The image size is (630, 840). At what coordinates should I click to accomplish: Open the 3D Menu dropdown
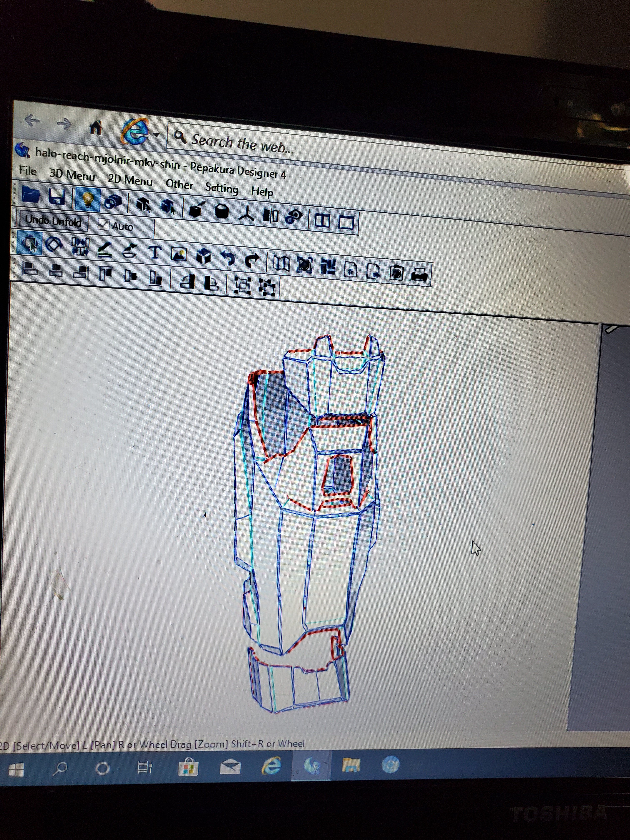(x=72, y=175)
